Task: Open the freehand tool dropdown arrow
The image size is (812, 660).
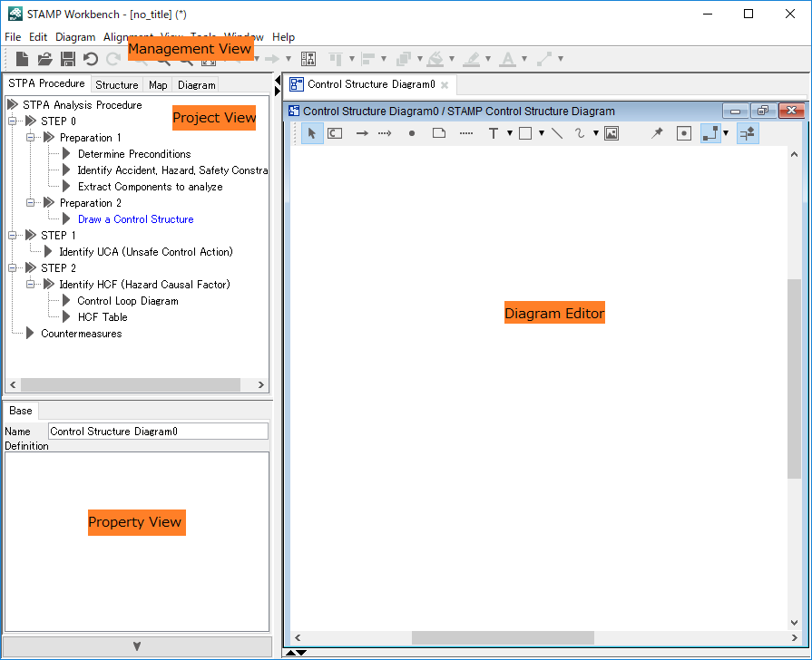Action: pyautogui.click(x=596, y=133)
